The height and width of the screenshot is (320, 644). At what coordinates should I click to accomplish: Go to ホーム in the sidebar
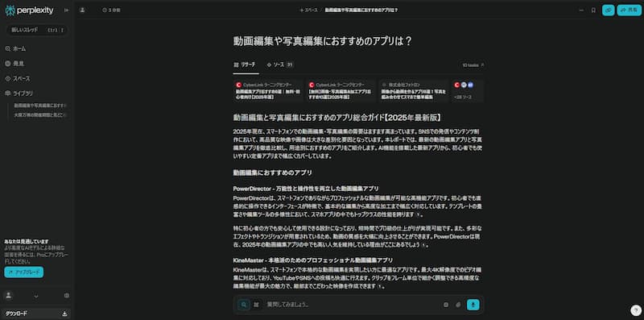pyautogui.click(x=15, y=48)
